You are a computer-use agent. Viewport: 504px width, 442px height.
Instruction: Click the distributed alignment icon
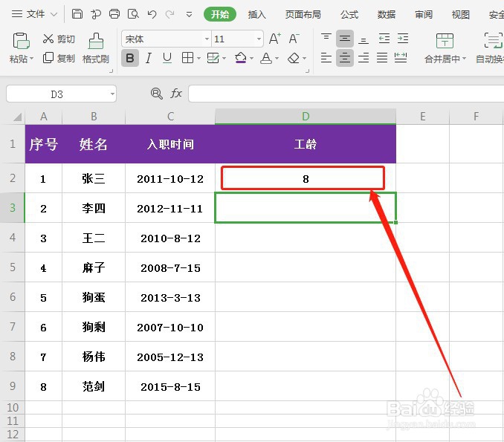click(x=401, y=58)
